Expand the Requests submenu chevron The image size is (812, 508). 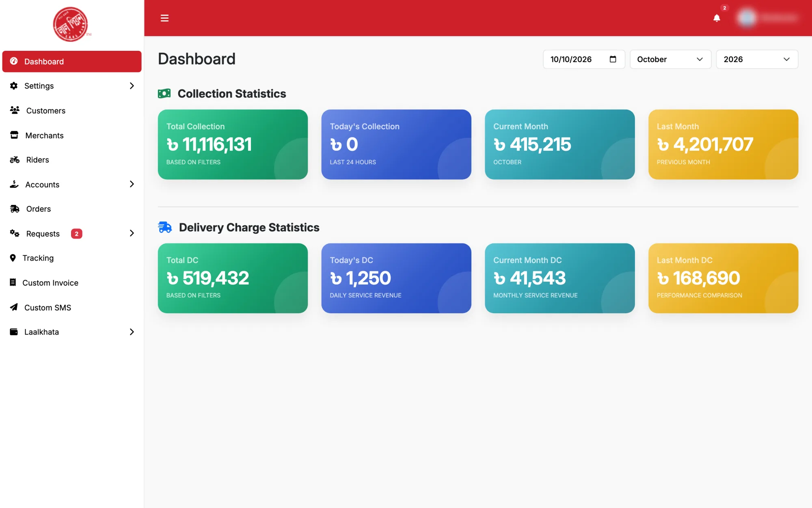pos(132,233)
